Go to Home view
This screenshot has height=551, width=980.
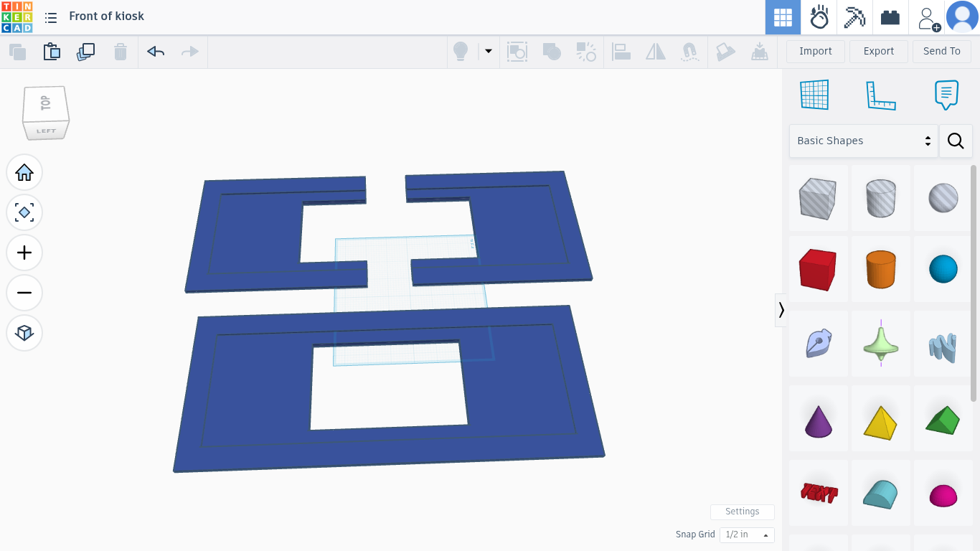point(24,172)
